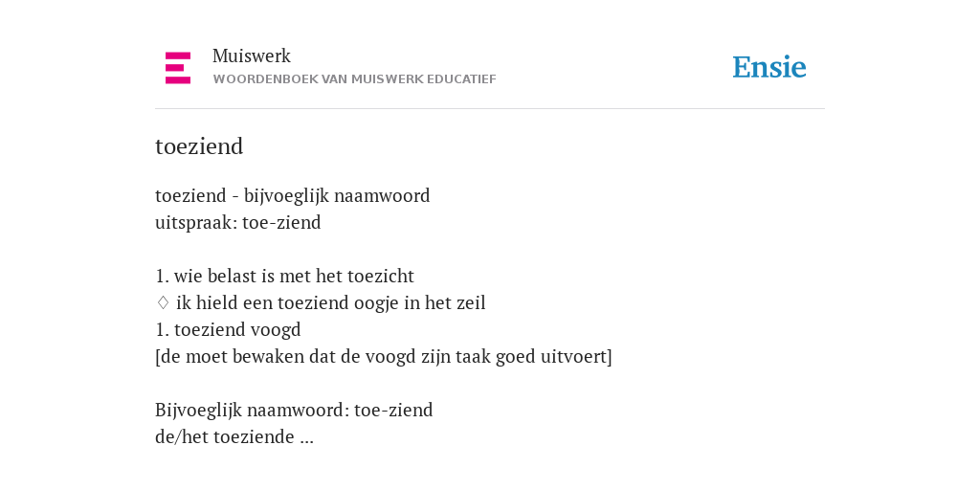
Task: Click the 'de/het toeziende ...' line
Action: point(234,436)
